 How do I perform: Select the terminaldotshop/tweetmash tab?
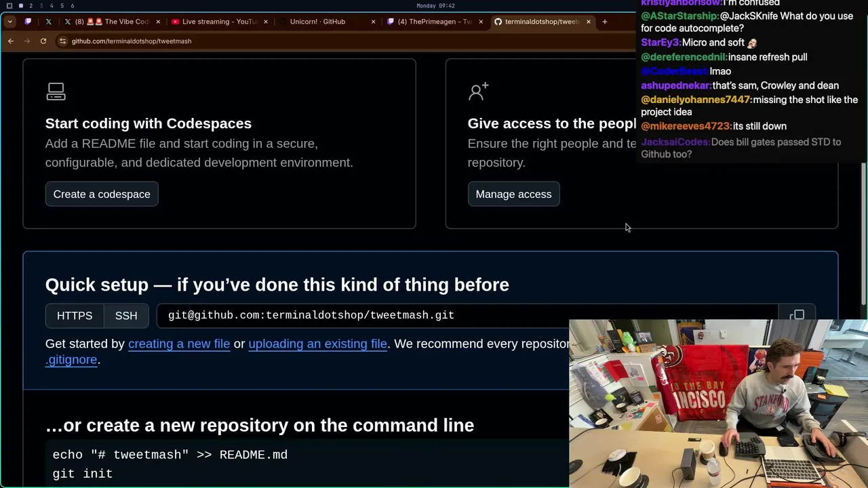[x=544, y=22]
